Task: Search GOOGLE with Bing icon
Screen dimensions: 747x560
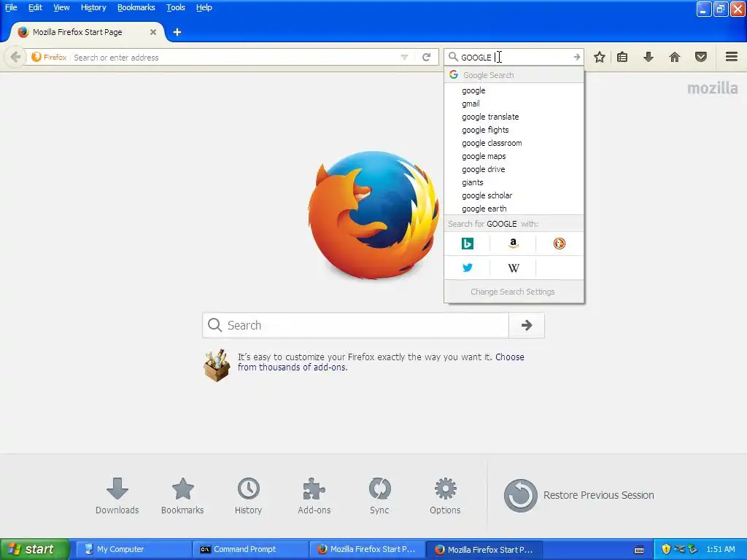Action: pos(468,244)
